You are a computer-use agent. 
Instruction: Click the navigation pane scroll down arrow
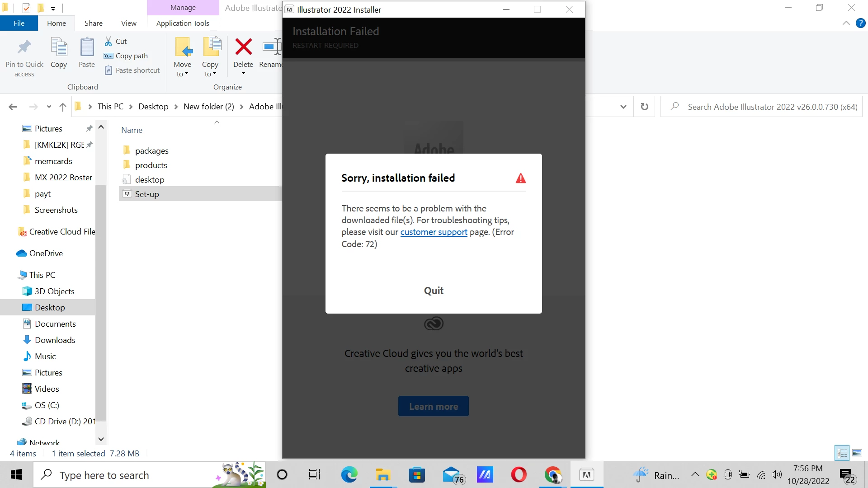(x=101, y=439)
